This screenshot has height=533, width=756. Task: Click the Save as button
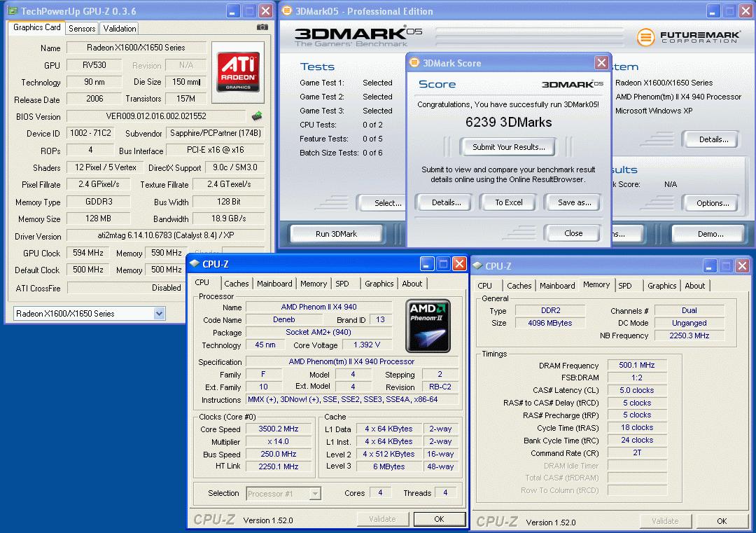point(574,202)
